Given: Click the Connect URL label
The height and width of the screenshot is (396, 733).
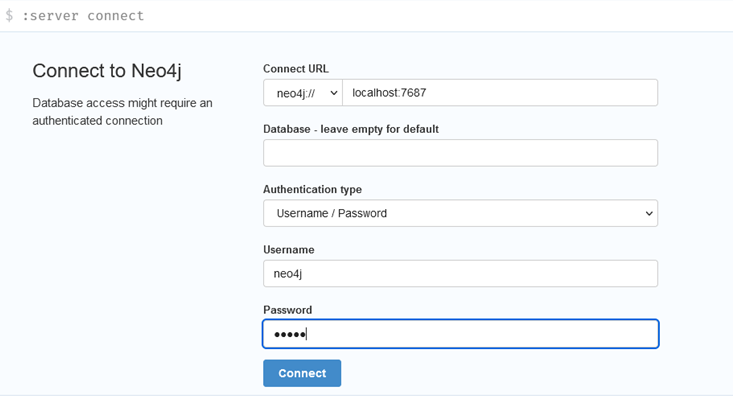Looking at the screenshot, I should click(x=296, y=69).
